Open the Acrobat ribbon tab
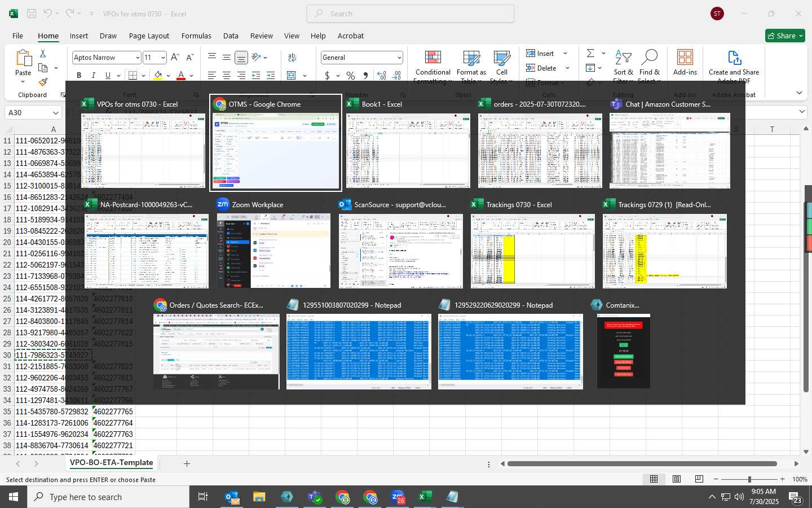 click(351, 36)
